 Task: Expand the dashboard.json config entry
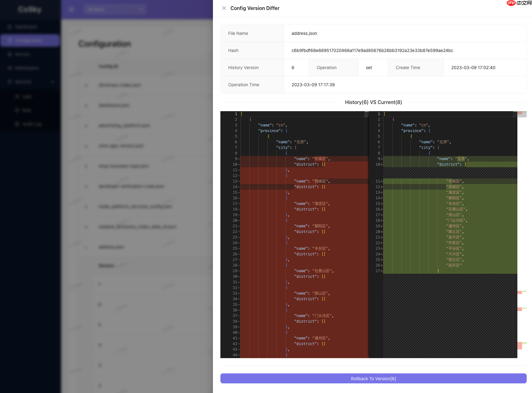tap(86, 105)
